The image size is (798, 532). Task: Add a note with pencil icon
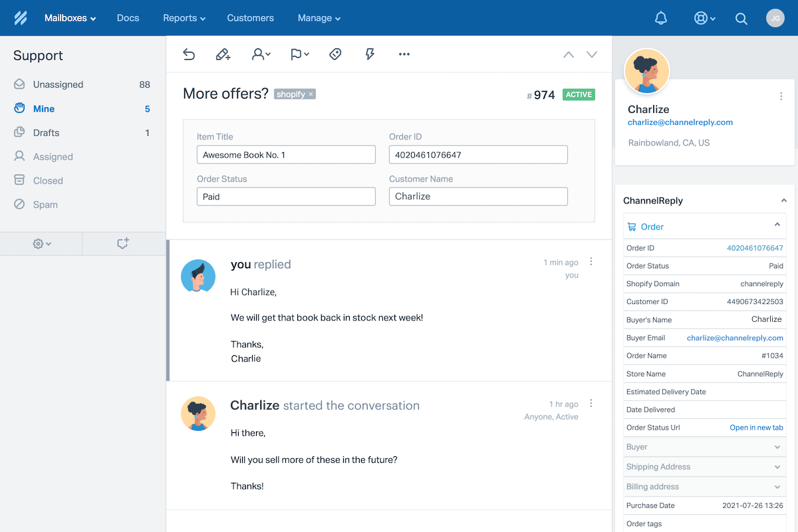(223, 55)
